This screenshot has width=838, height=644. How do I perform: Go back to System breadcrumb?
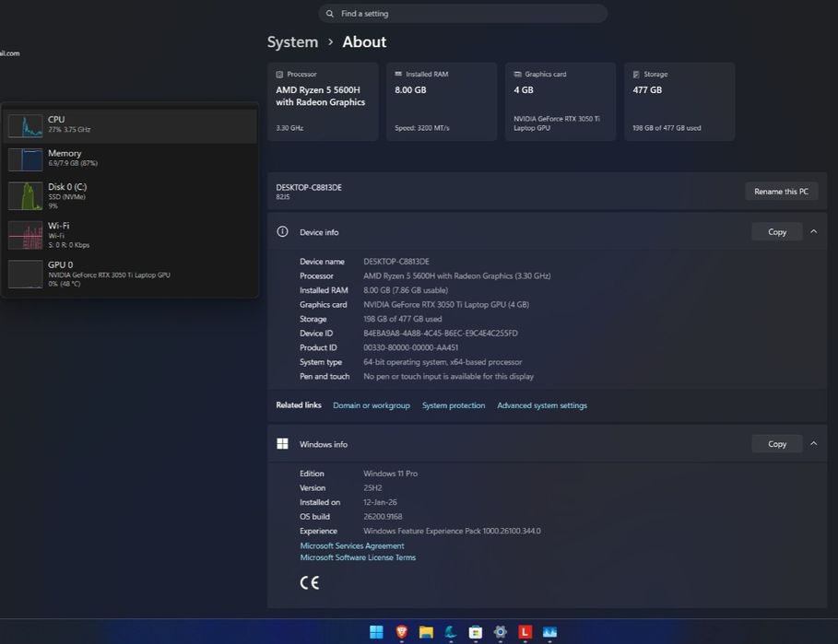(x=292, y=41)
